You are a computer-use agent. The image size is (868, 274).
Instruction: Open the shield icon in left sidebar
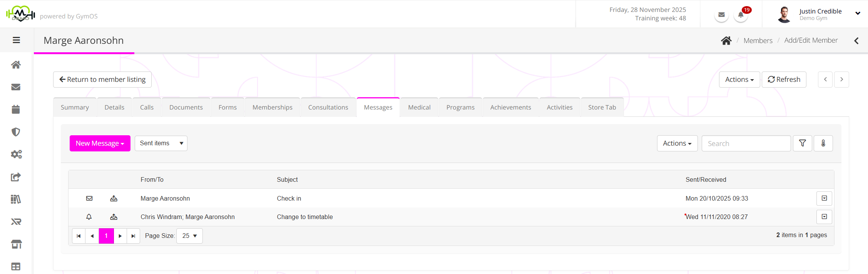point(16,132)
